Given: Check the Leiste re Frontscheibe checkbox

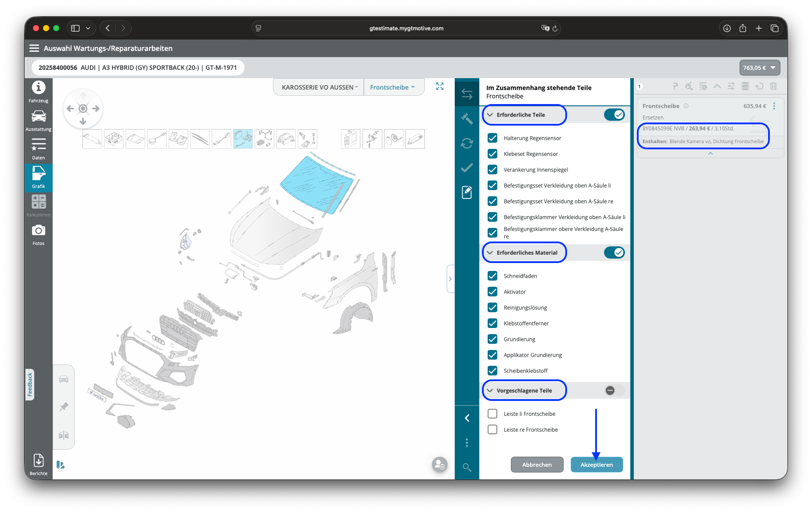Looking at the screenshot, I should pos(492,429).
